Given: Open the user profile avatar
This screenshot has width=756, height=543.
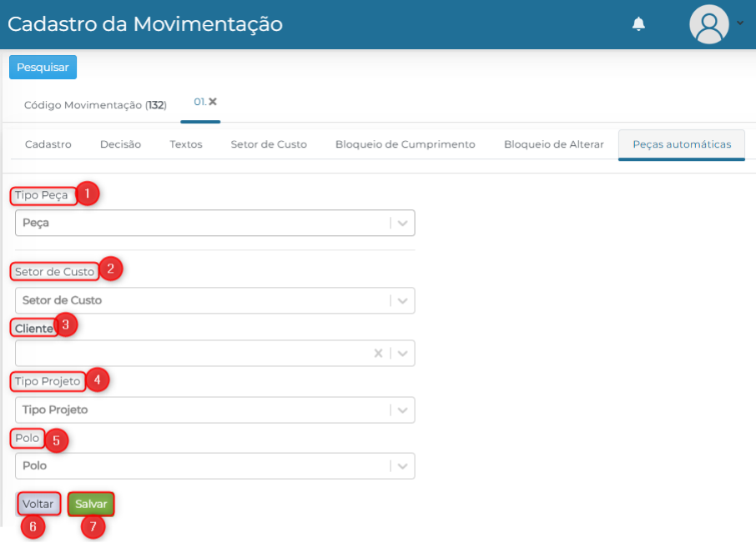Looking at the screenshot, I should coord(708,24).
